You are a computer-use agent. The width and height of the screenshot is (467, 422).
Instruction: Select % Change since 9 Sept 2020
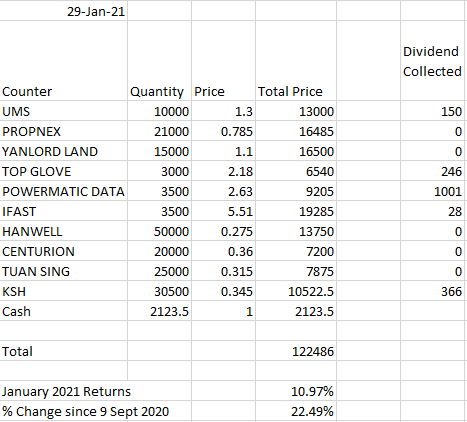tap(86, 411)
